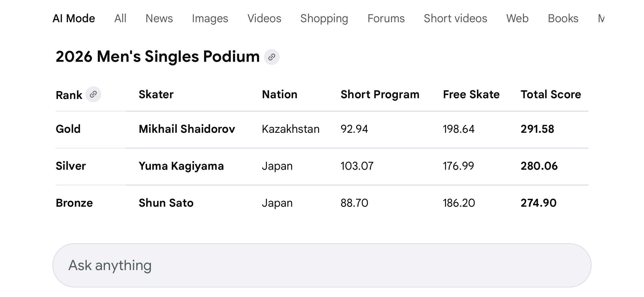Switch to the AI Mode tab
This screenshot has height=297, width=644.
(x=74, y=18)
